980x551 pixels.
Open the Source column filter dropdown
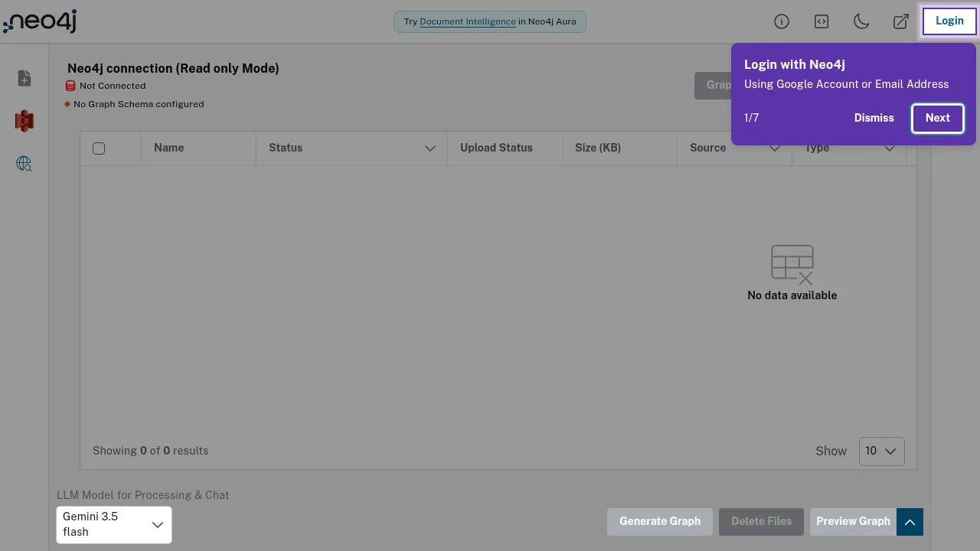(x=775, y=148)
